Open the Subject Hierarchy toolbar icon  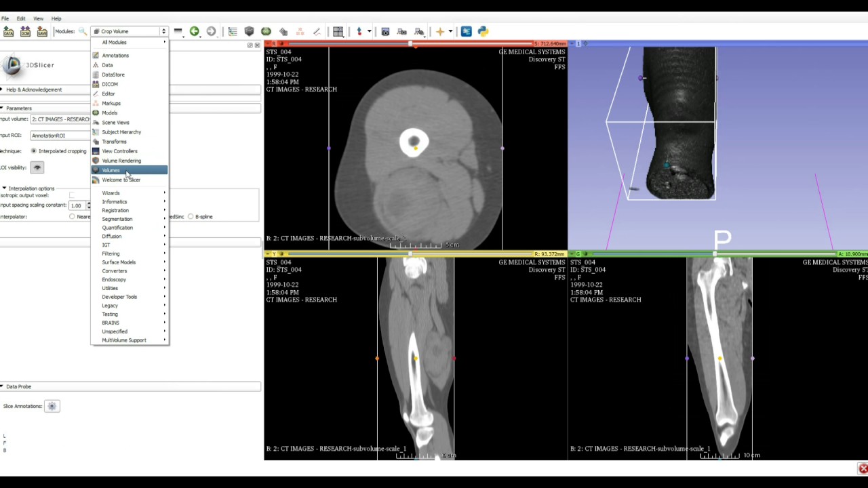coord(233,31)
